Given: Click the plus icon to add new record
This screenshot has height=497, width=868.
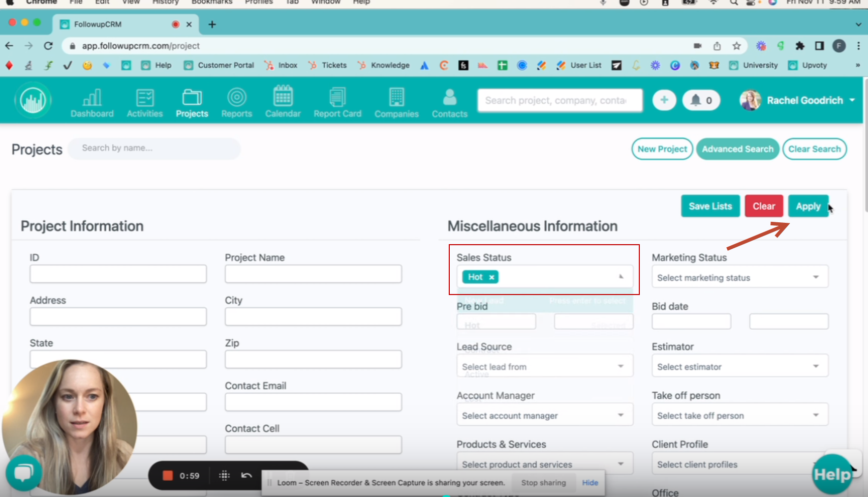Looking at the screenshot, I should [x=664, y=100].
